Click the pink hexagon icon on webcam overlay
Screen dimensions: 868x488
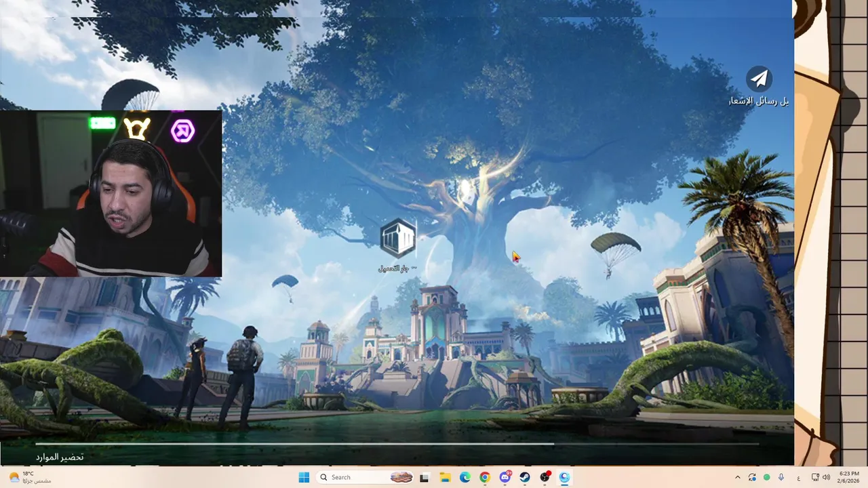click(x=182, y=130)
